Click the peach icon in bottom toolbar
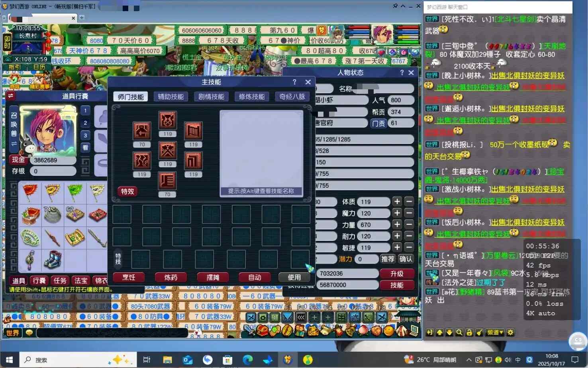Viewport: 588px width, 368px height. click(364, 330)
